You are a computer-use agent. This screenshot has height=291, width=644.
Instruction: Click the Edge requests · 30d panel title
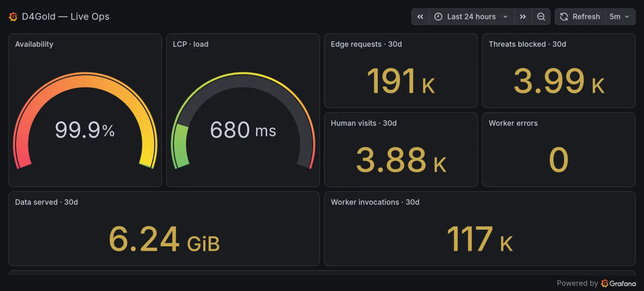(x=366, y=44)
